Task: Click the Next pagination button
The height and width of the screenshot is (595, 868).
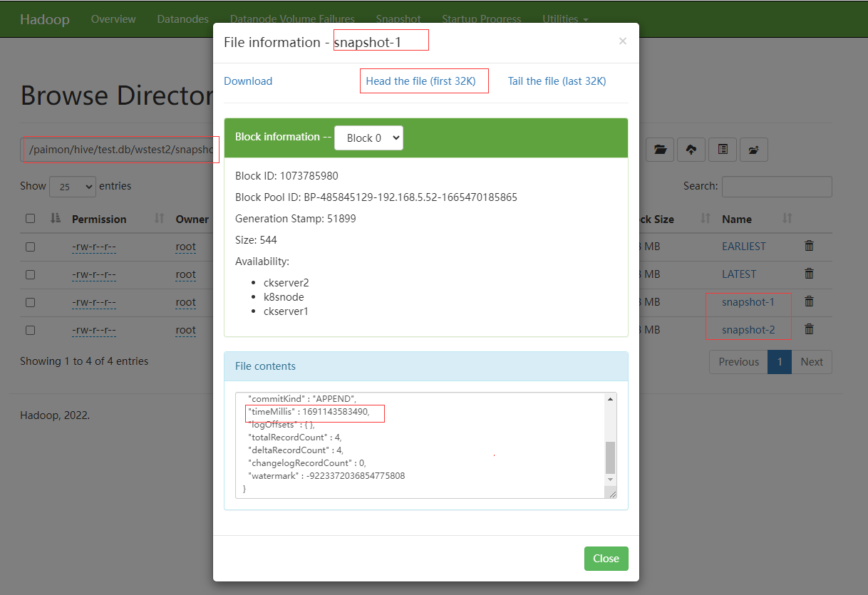Action: tap(812, 362)
